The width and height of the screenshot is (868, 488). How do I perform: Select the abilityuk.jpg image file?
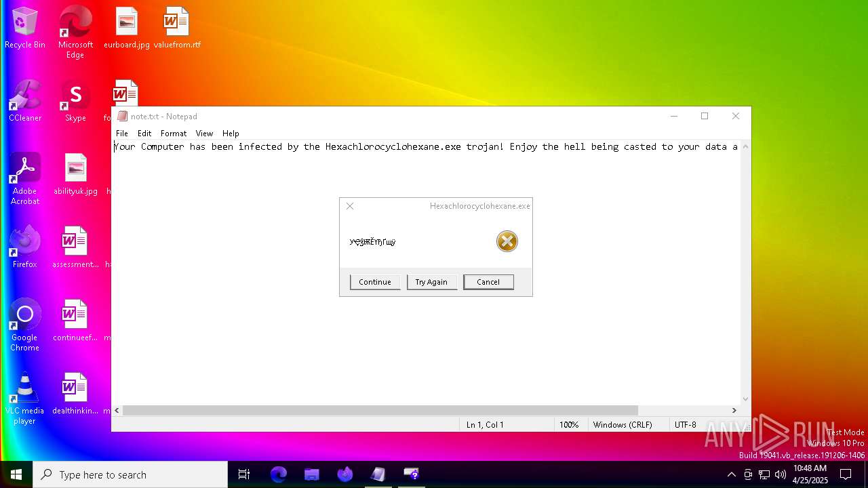[x=75, y=175]
